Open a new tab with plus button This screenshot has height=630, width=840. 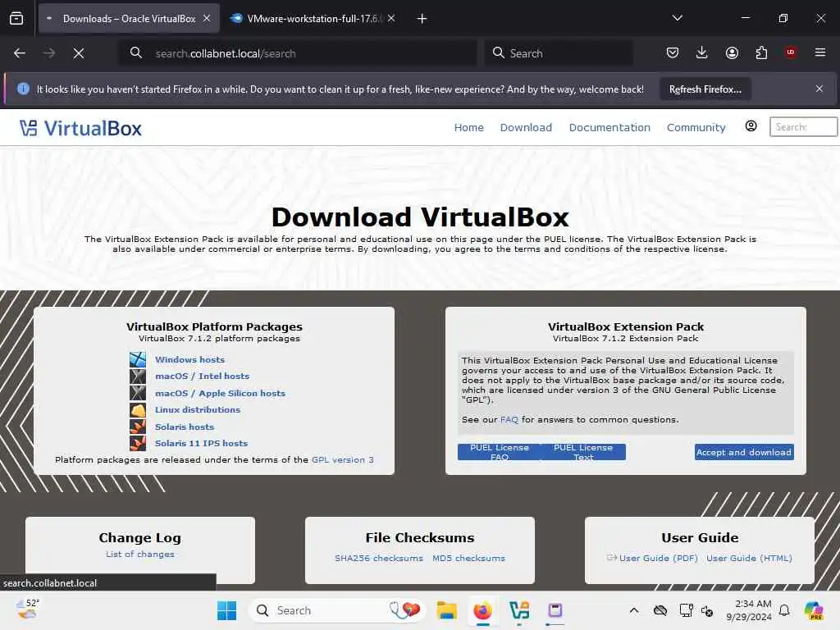click(422, 19)
